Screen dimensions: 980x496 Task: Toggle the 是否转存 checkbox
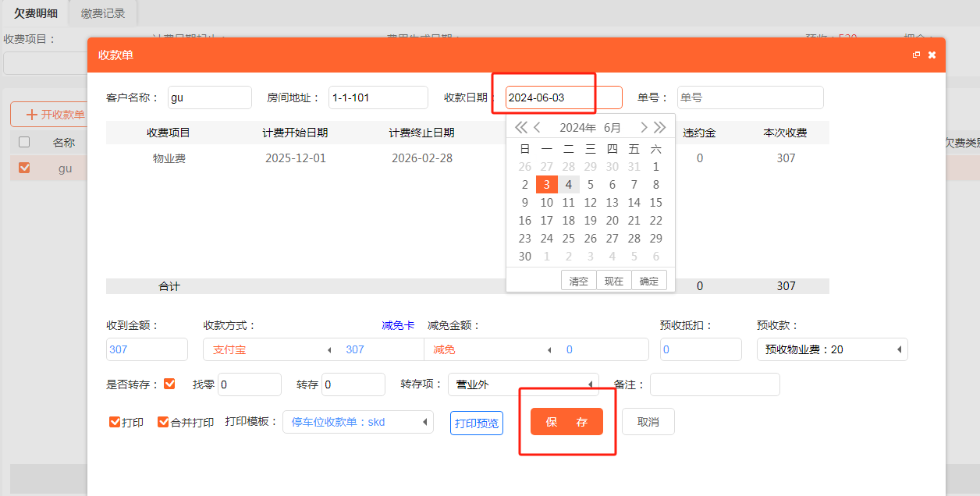point(169,384)
